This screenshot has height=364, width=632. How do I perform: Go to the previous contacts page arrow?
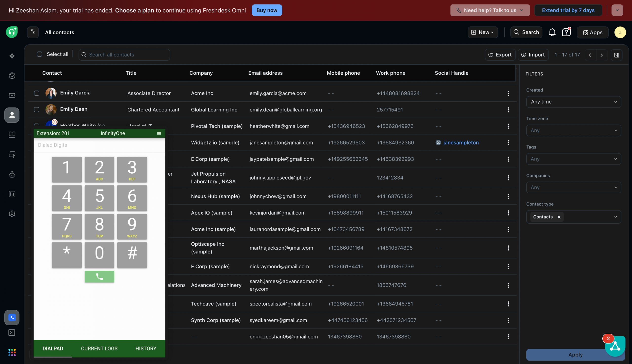pos(590,55)
